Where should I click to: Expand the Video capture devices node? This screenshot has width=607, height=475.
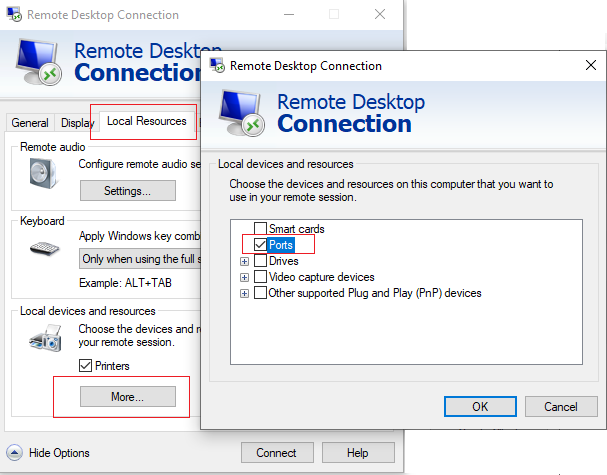(244, 277)
